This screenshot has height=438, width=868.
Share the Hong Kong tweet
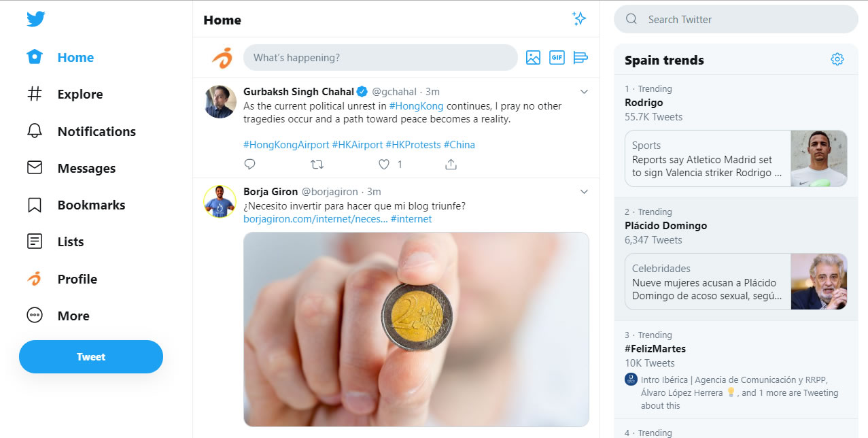[451, 164]
